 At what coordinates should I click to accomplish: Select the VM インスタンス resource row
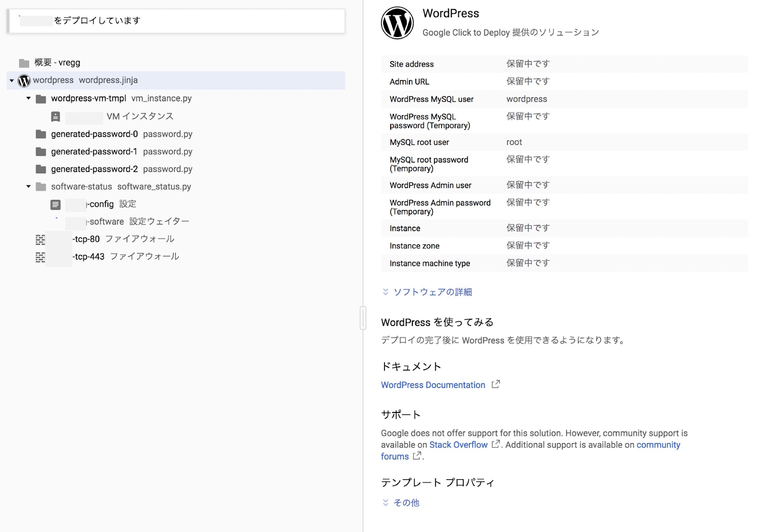coord(176,117)
